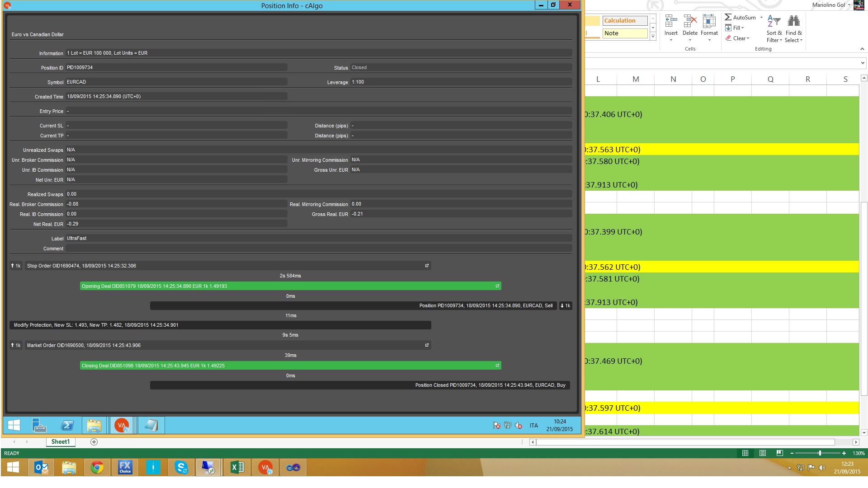Viewport: 868px width, 488px height.
Task: Switch to Page Break Preview in status bar
Action: 779,453
